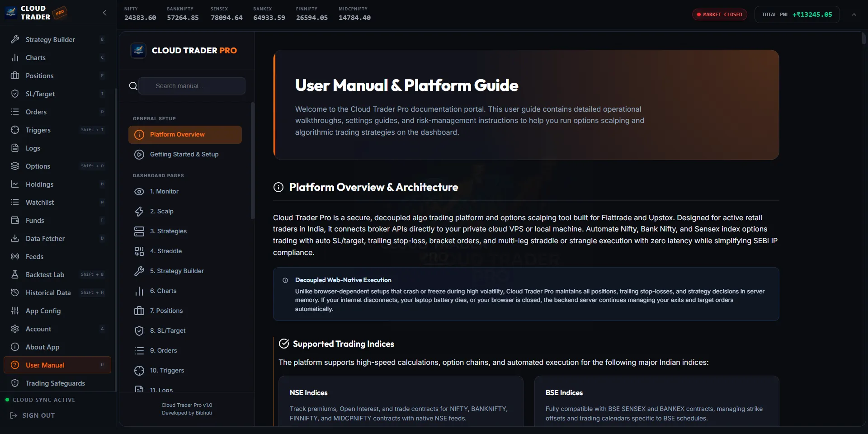
Task: Click the Positions icon in left sidebar
Action: point(15,75)
